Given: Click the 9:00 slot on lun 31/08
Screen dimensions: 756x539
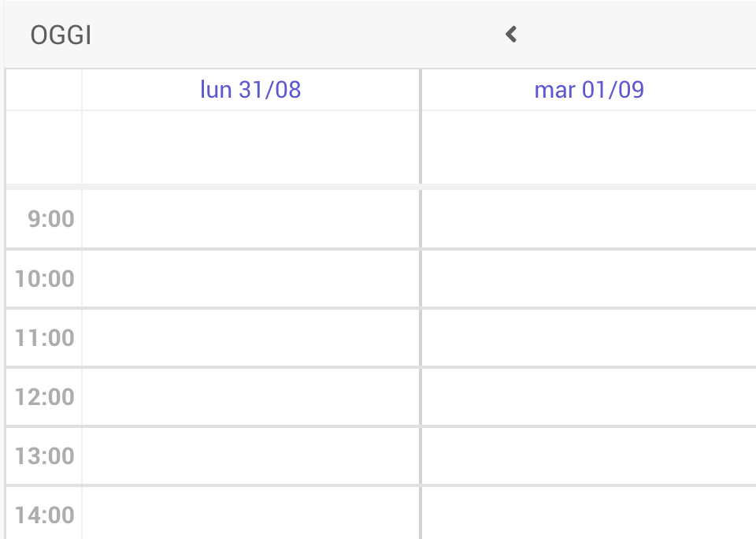Looking at the screenshot, I should (x=250, y=219).
